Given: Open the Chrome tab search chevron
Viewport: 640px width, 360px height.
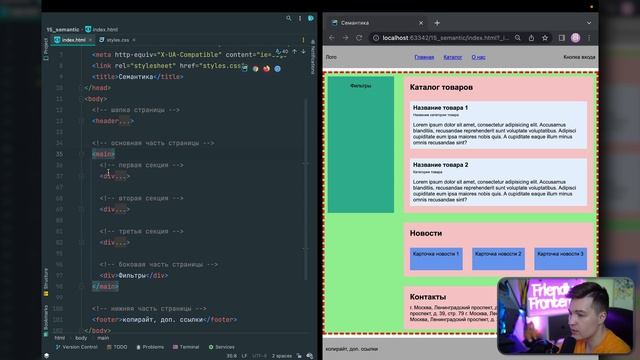Looking at the screenshot, I should pyautogui.click(x=589, y=23).
